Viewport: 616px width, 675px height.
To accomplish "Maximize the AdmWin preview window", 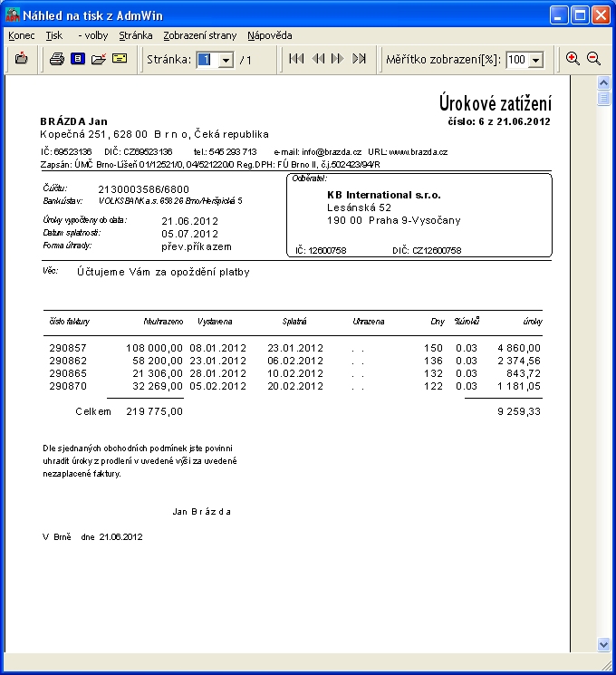I will pyautogui.click(x=580, y=15).
